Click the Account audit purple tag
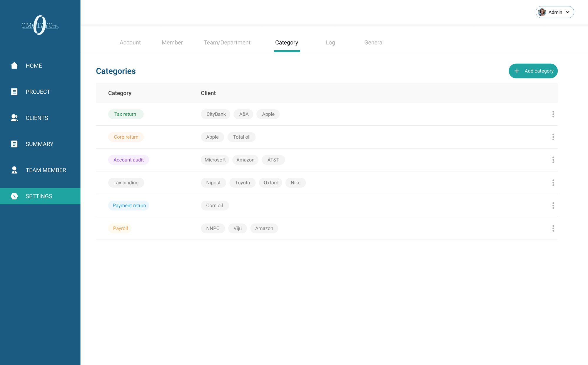 coord(128,160)
